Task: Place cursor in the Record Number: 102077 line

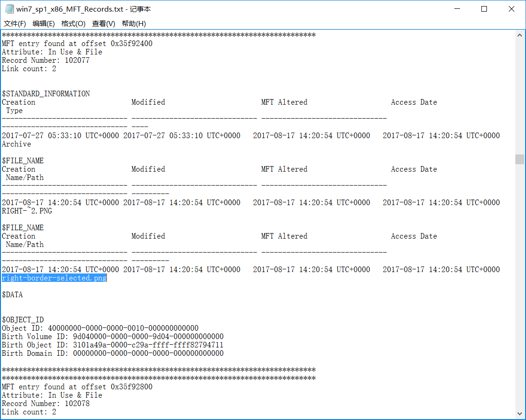Action: tap(46, 60)
